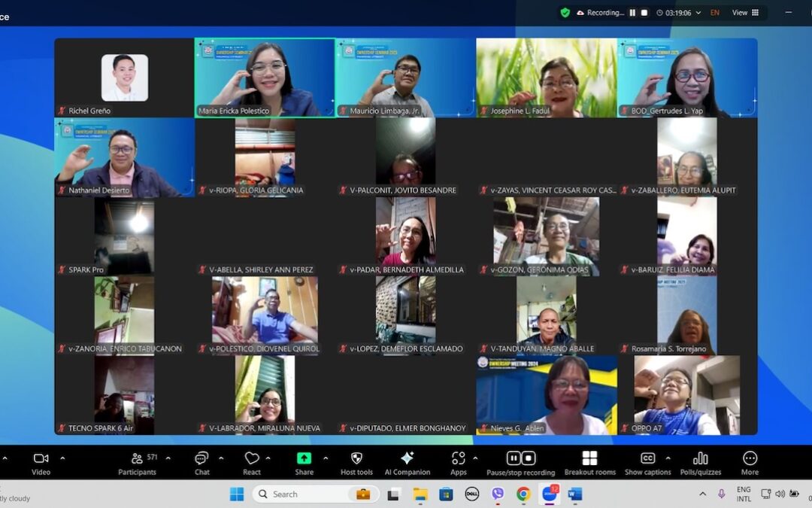Expand the React options caret

268,458
